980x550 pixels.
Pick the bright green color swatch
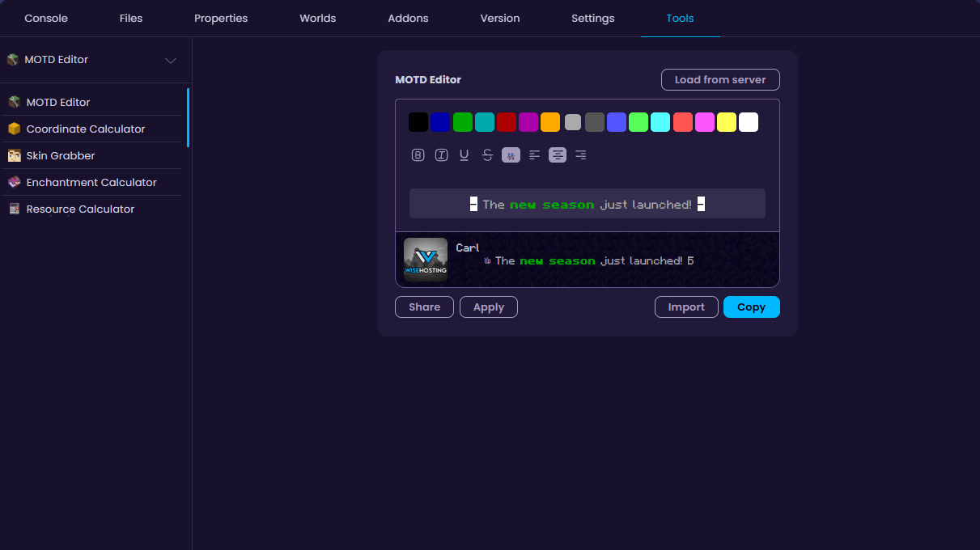click(638, 122)
